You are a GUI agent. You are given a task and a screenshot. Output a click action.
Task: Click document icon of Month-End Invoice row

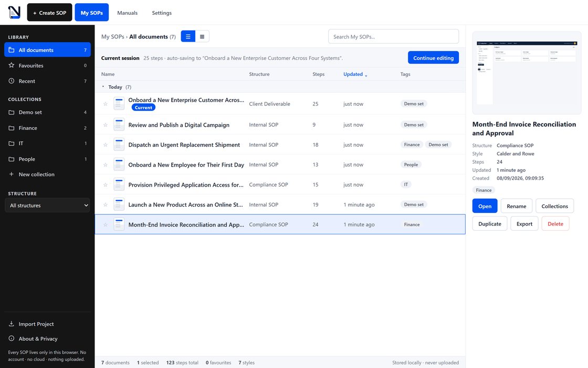click(x=119, y=224)
